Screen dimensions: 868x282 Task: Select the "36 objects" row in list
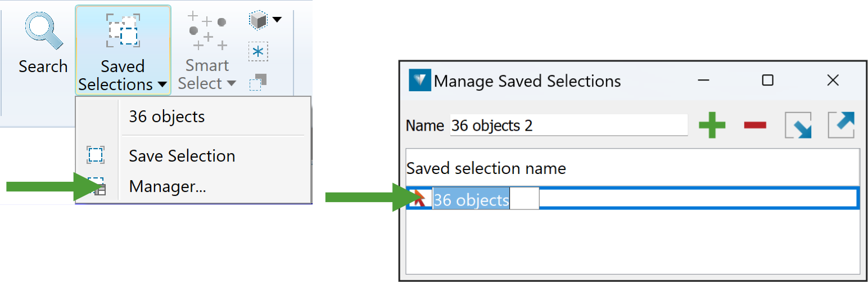pyautogui.click(x=471, y=199)
